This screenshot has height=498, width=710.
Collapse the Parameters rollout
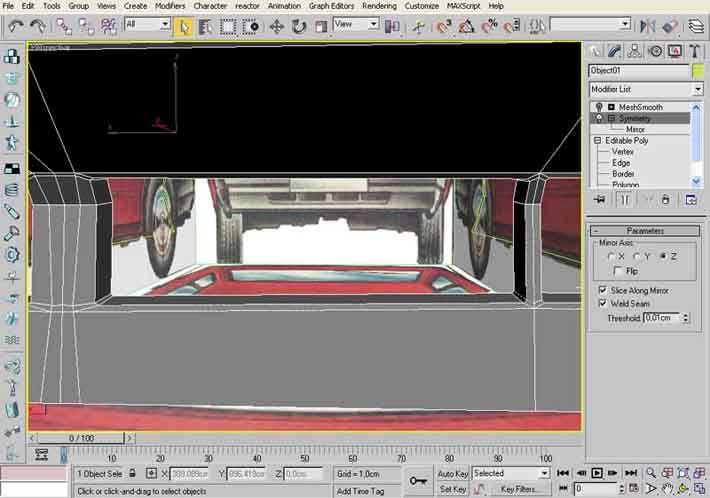pyautogui.click(x=645, y=230)
